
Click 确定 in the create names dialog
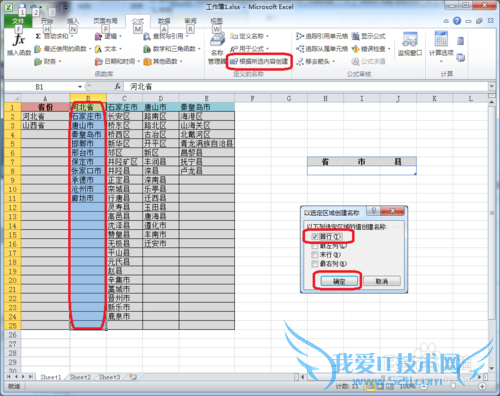pyautogui.click(x=339, y=281)
